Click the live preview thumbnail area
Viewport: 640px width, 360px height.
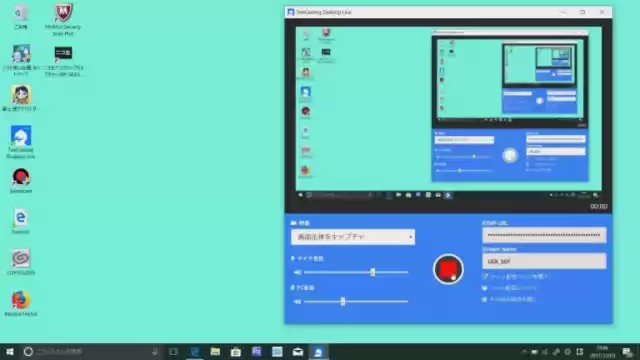448,114
